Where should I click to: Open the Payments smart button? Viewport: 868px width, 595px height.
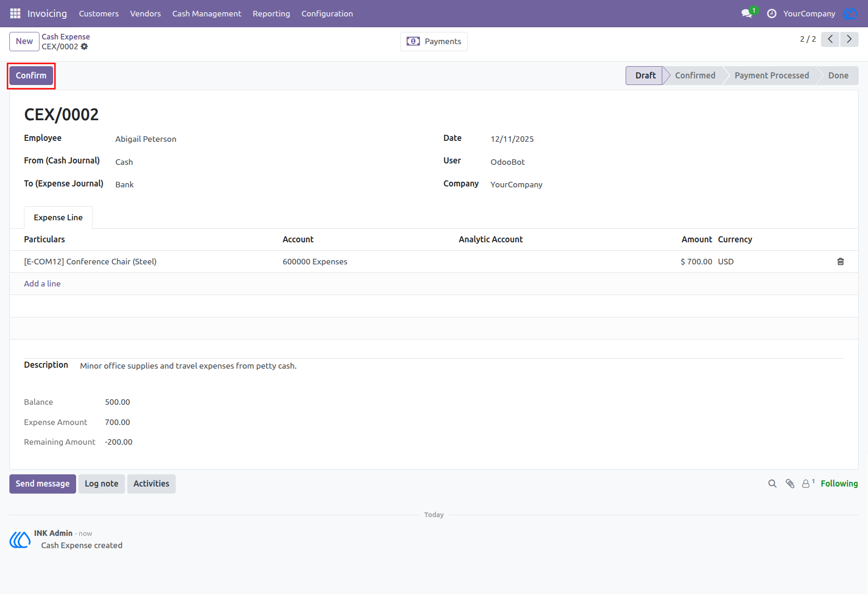pyautogui.click(x=434, y=41)
